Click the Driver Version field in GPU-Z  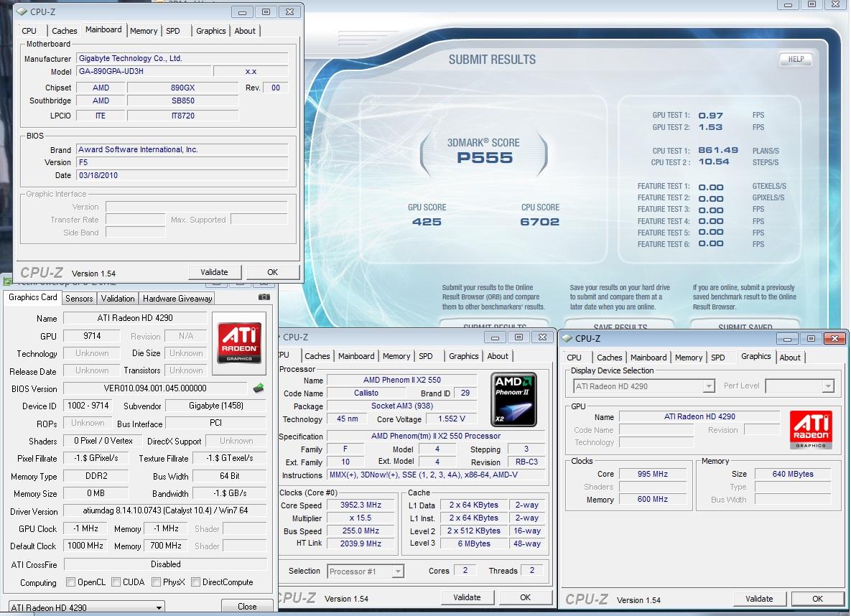tap(165, 510)
